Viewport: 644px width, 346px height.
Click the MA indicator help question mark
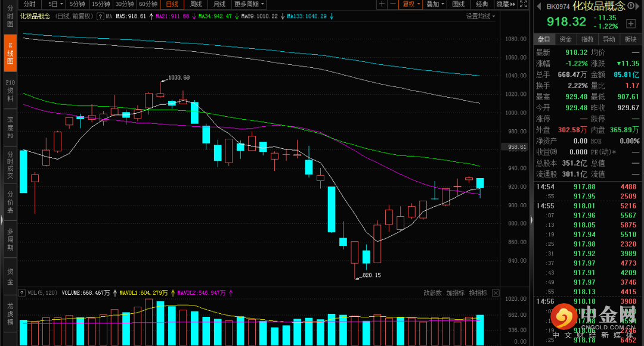click(100, 17)
